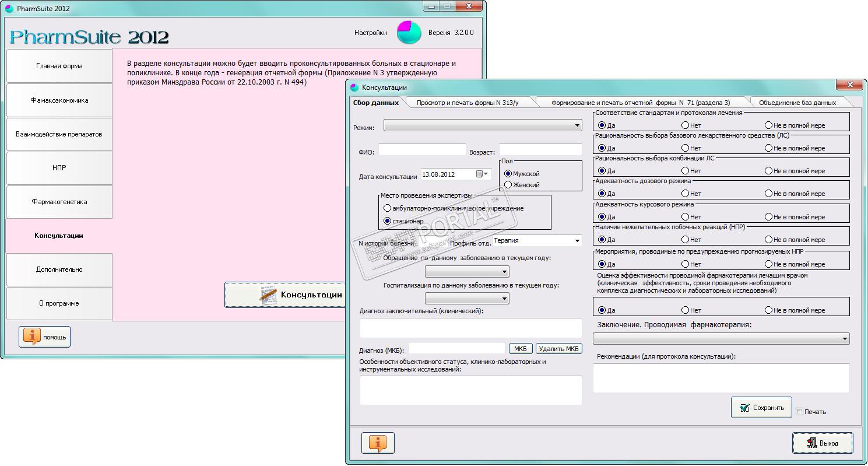This screenshot has height=466, width=868.
Task: Open the НПР section in the sidebar
Action: tap(59, 168)
